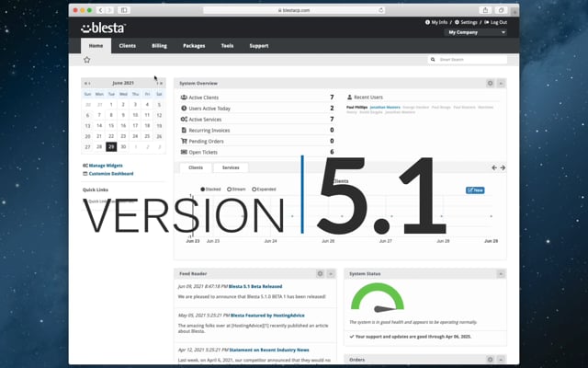Open Active Services row
Screen dimensions: 588x368
257,119
